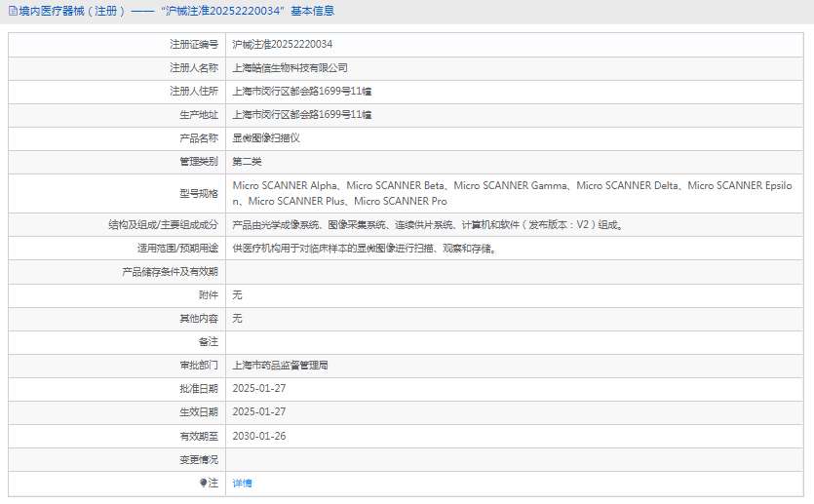Image resolution: width=814 pixels, height=504 pixels.
Task: Click the 生产地址 label
Action: pyautogui.click(x=199, y=115)
